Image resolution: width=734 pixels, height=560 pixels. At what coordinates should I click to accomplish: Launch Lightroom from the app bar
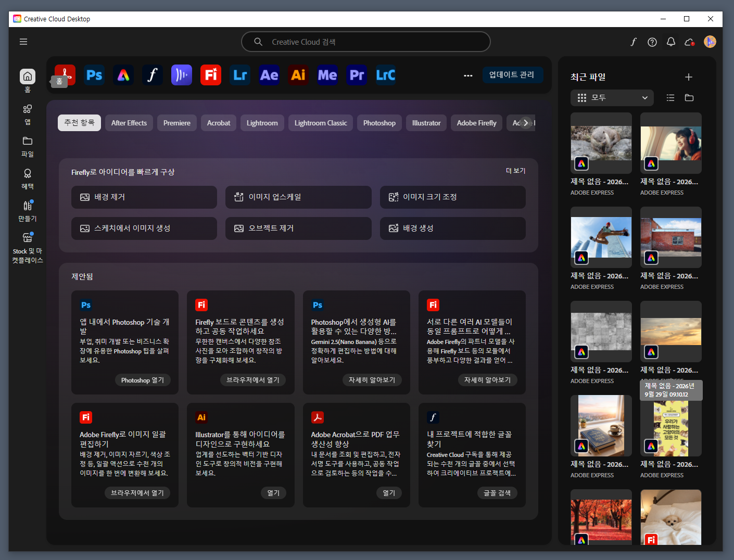click(240, 75)
